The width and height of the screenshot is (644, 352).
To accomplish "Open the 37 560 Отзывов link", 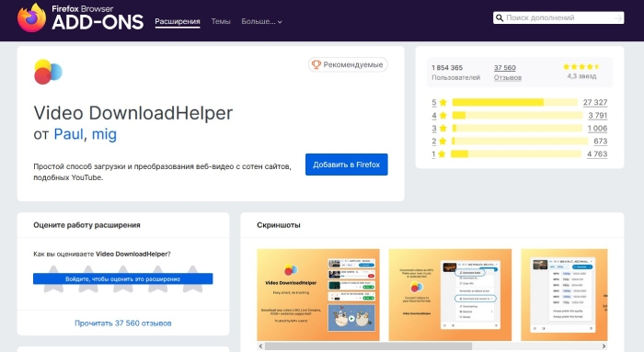I will (507, 73).
